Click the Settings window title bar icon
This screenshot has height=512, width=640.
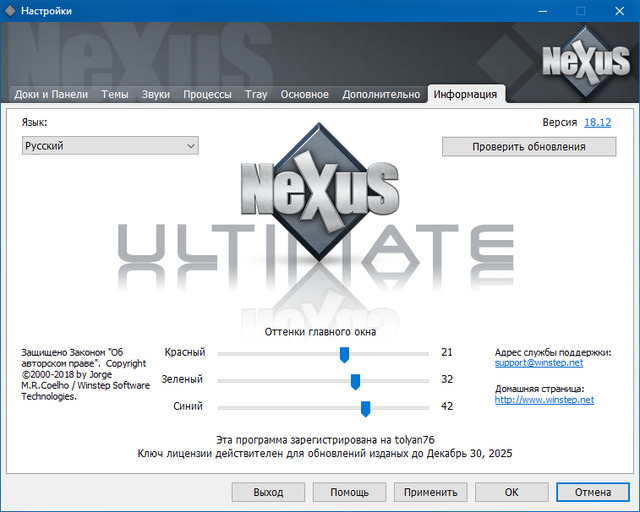point(10,10)
